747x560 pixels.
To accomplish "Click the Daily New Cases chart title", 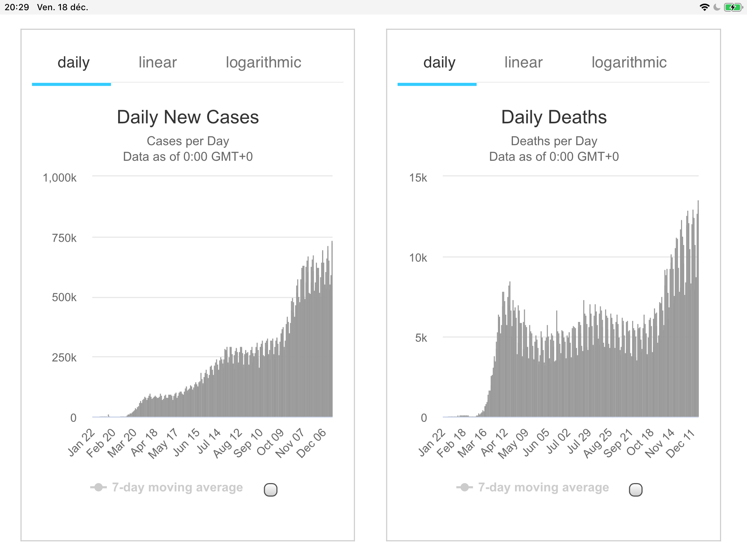I will pyautogui.click(x=188, y=117).
